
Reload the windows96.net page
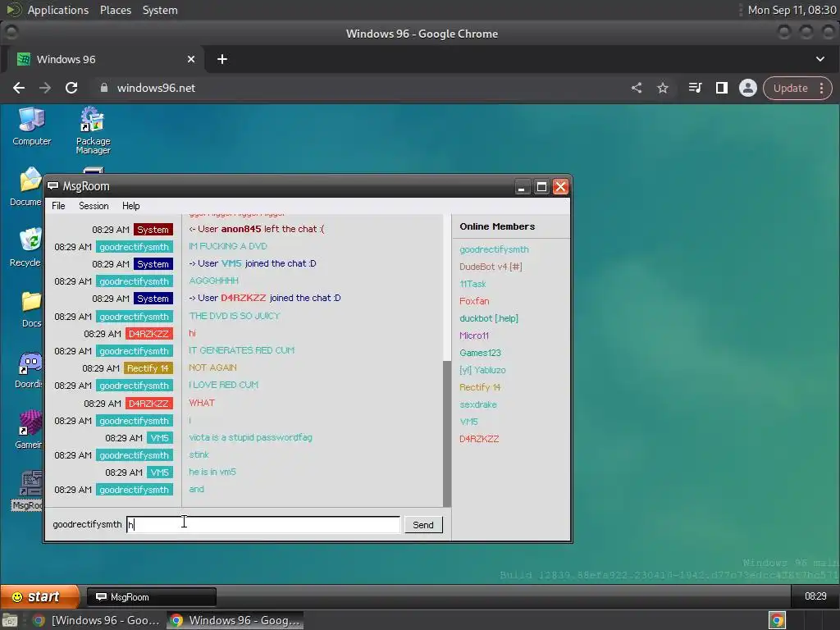click(71, 88)
